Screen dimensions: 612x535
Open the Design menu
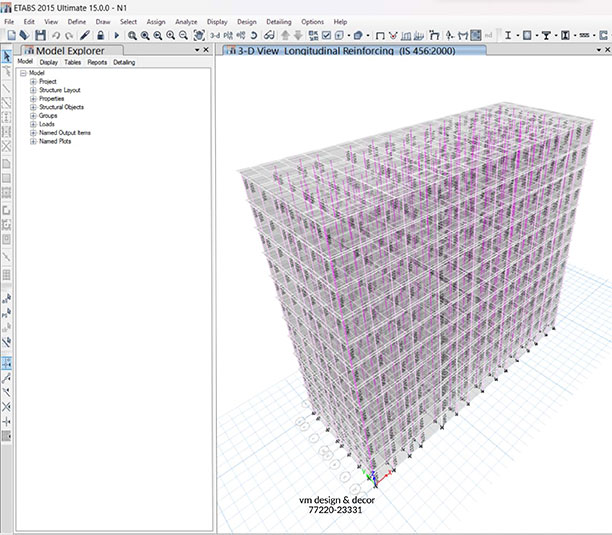click(x=247, y=21)
